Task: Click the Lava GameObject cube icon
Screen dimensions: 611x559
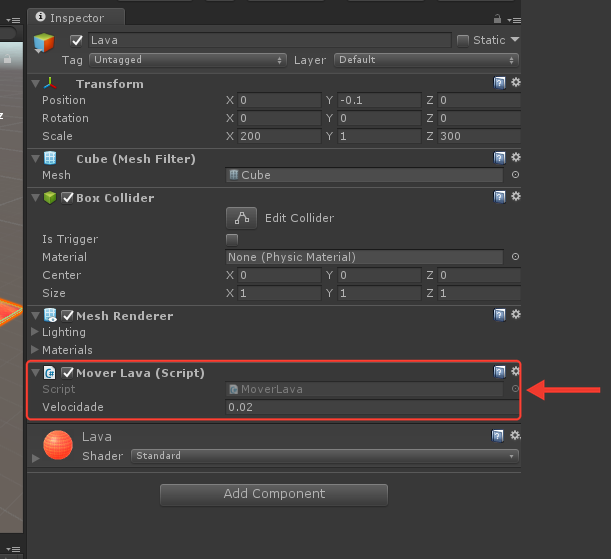Action: [x=44, y=42]
